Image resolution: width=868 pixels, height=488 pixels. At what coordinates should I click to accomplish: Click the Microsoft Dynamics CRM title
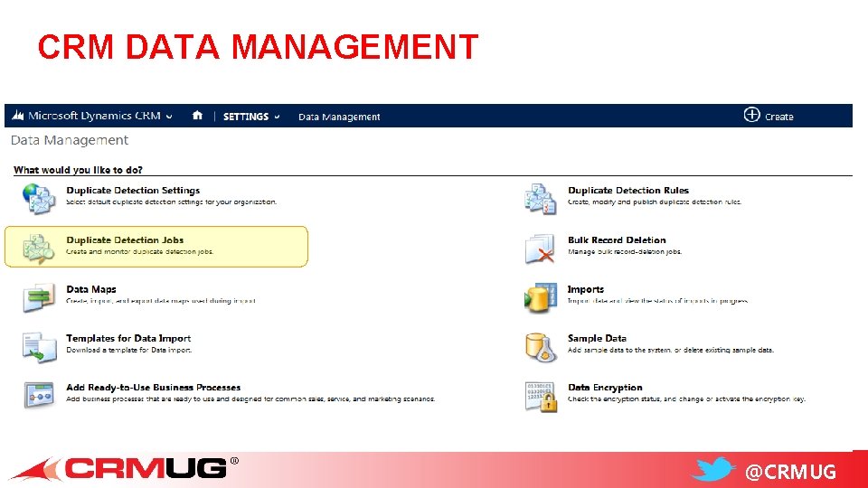click(x=94, y=116)
